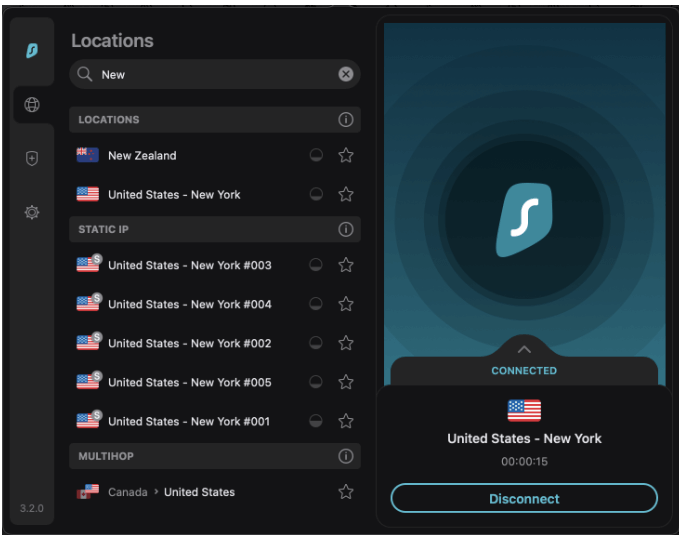Favorite New Zealand with its star
The height and width of the screenshot is (541, 681).
click(346, 155)
